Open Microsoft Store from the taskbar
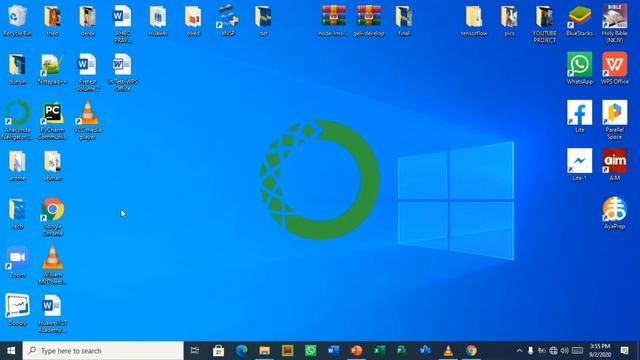This screenshot has height=360, width=640. [x=218, y=351]
